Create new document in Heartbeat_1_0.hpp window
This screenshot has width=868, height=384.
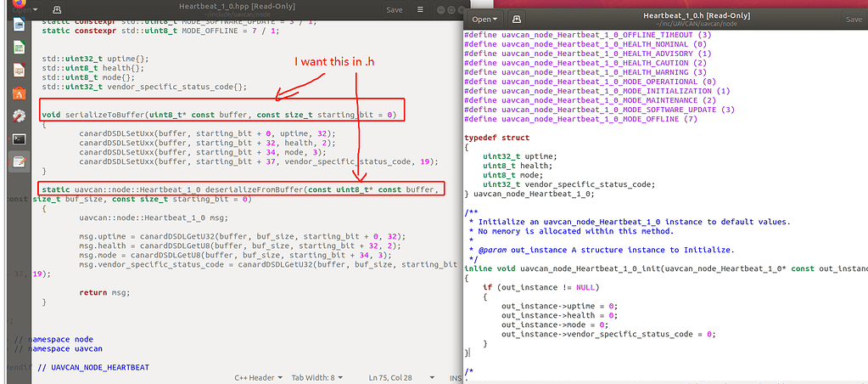57,9
